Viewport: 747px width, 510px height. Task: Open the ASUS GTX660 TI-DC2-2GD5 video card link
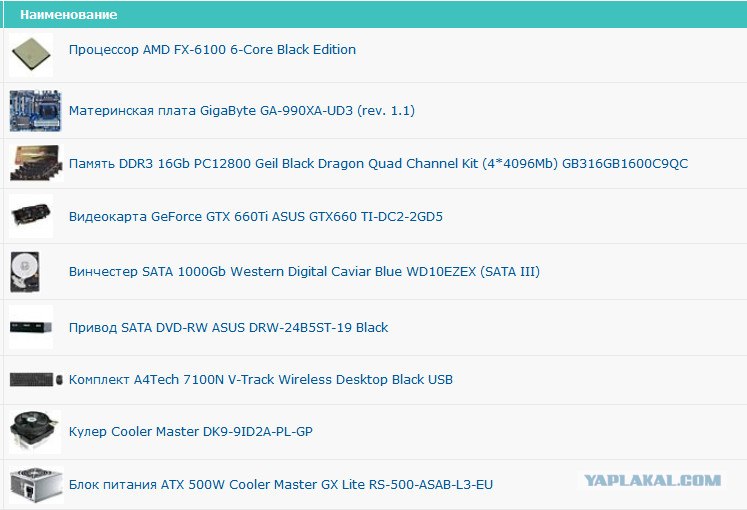click(x=255, y=216)
